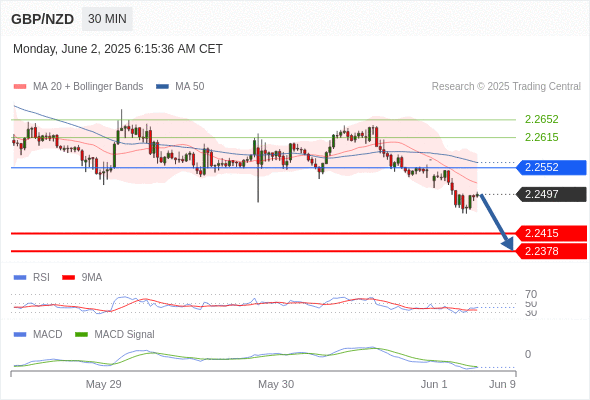
Task: Click the May 30 date axis label
Action: [x=276, y=384]
